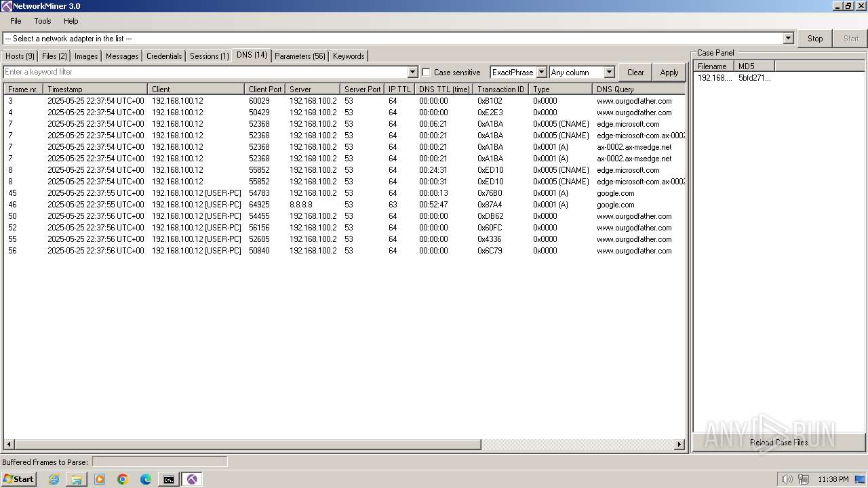Click the Buffered Frames to Parse progress bar
The width and height of the screenshot is (868, 488).
[159, 462]
